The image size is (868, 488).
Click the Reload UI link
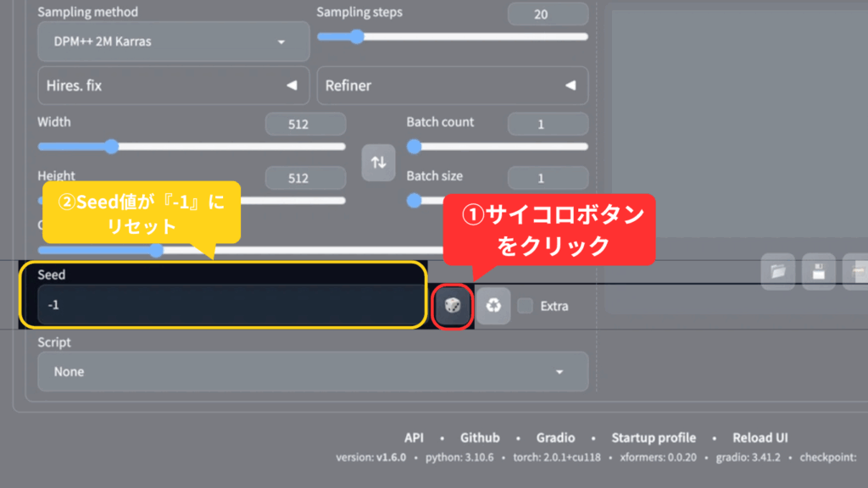tap(760, 438)
